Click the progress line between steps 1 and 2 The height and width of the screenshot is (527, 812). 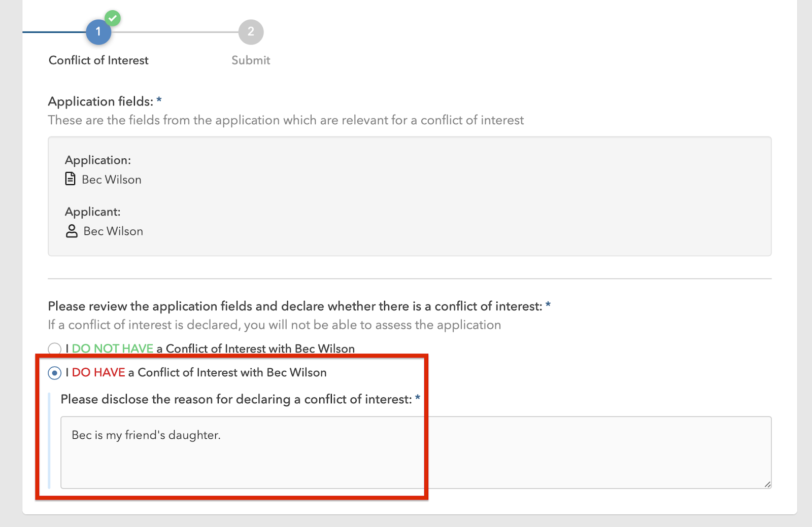click(175, 32)
